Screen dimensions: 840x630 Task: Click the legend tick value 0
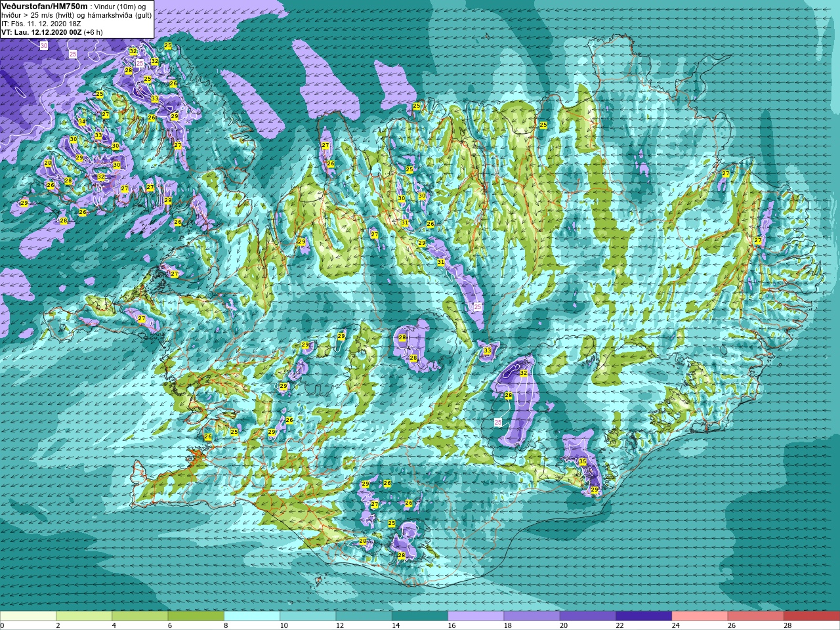(x=2, y=625)
